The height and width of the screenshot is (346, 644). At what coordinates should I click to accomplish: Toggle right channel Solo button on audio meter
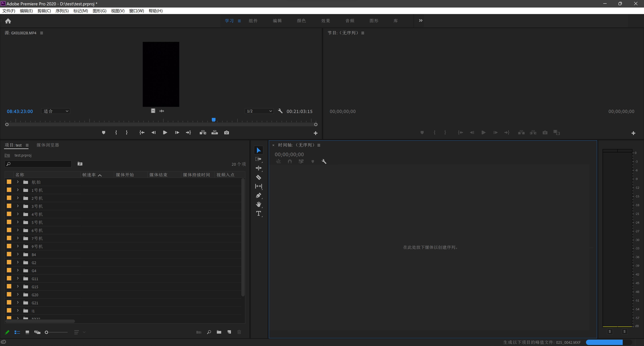click(625, 332)
